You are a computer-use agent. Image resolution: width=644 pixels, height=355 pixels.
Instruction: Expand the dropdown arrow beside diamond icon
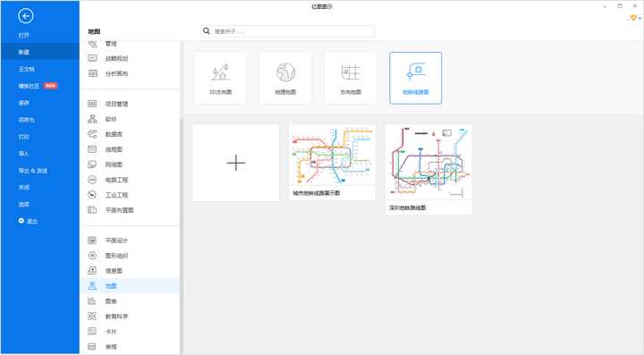pos(640,19)
